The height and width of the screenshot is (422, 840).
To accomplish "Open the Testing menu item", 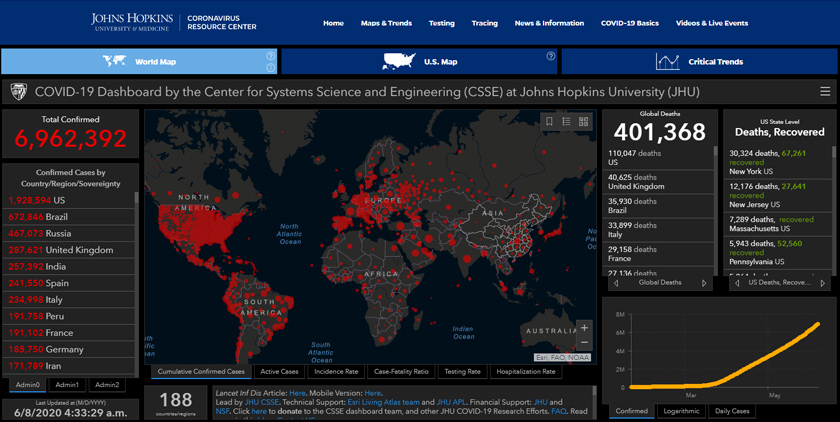I will [441, 23].
